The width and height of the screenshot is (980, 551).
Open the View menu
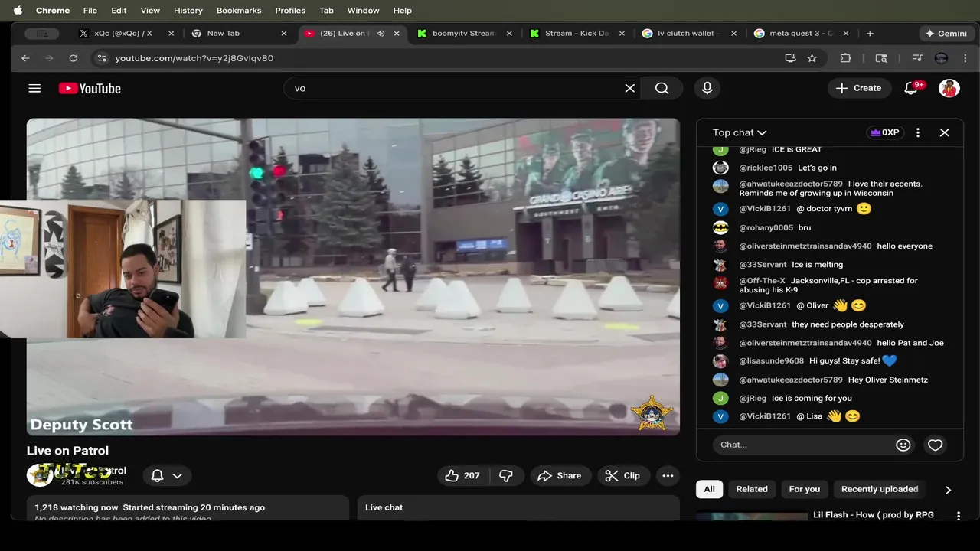point(150,11)
